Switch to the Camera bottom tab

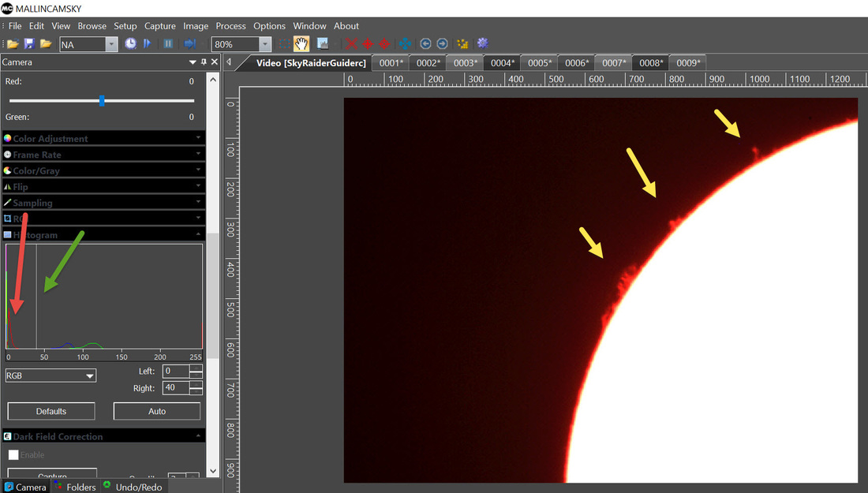coord(25,487)
